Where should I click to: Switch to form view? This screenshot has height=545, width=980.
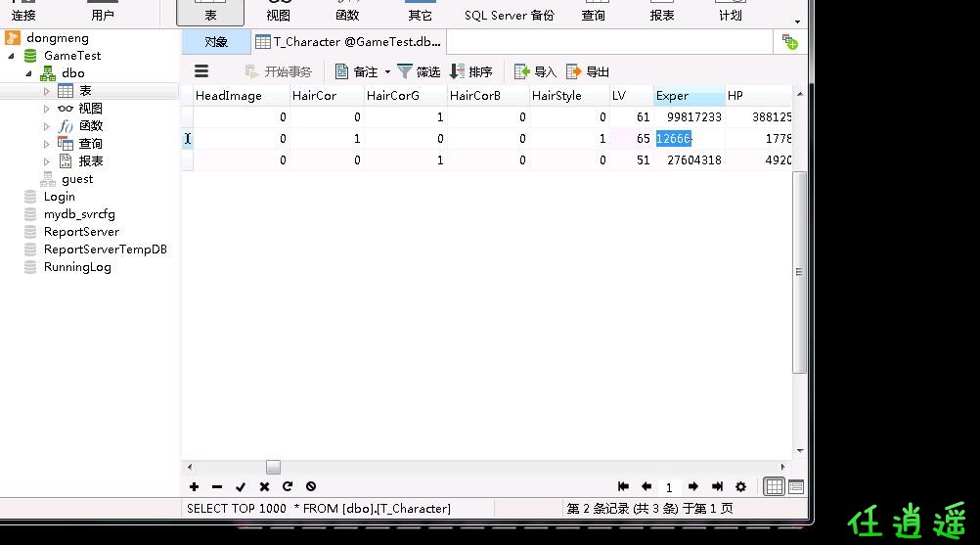click(796, 487)
